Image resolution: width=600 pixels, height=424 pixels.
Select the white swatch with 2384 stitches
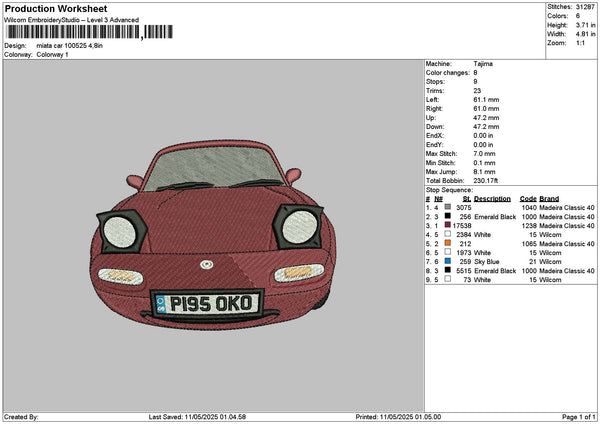(x=448, y=234)
